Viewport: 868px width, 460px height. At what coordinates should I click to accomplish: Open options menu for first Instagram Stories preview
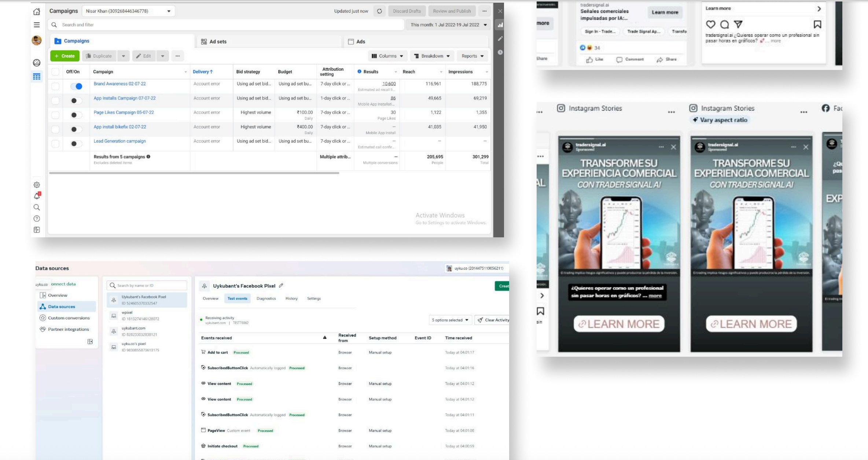tap(672, 112)
